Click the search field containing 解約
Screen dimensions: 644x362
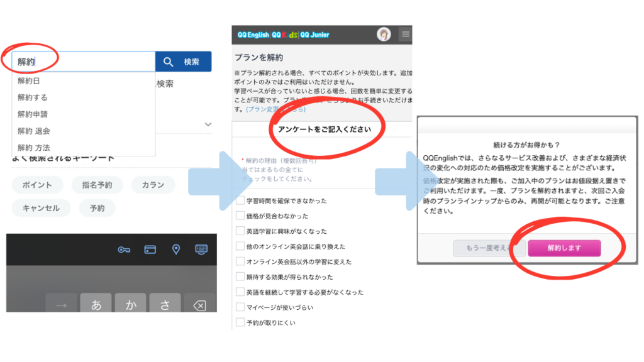[x=83, y=62]
